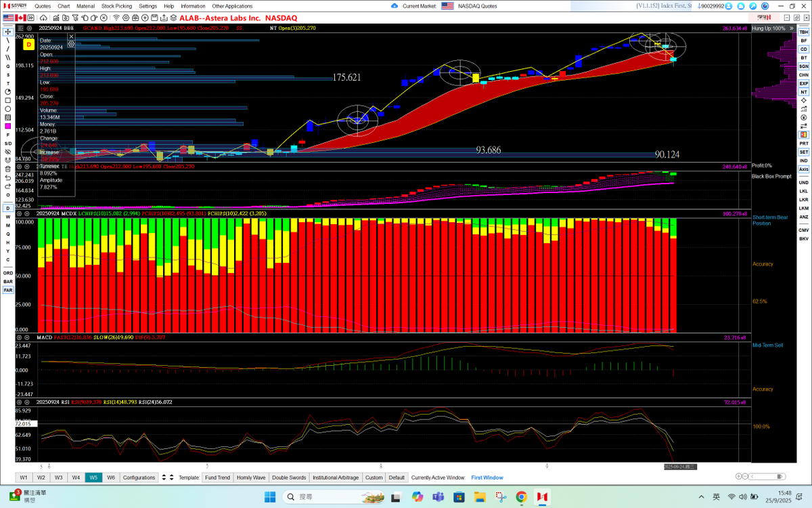Open the NASDAQ Quotes market selector

[x=468, y=6]
